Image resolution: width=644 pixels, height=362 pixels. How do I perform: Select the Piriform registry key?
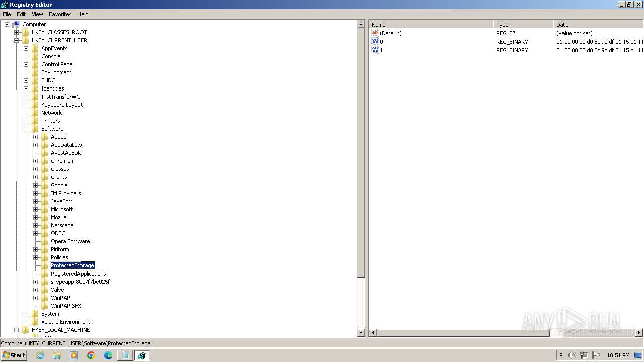coord(60,249)
